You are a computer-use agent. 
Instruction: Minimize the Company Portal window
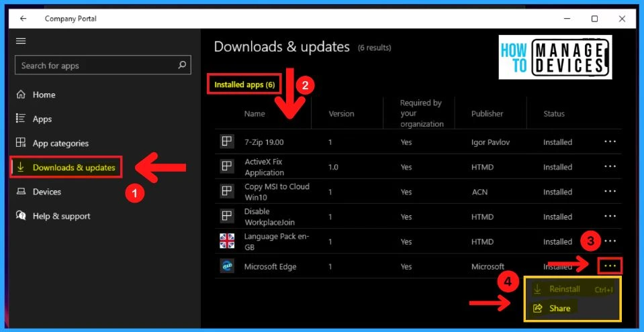click(567, 19)
